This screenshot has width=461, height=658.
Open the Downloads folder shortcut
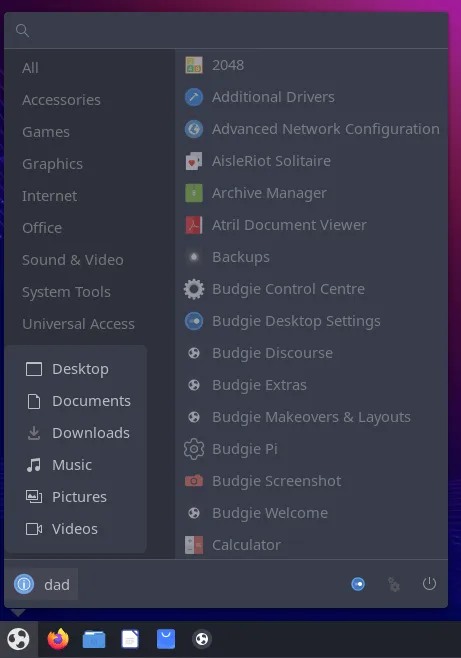[77, 433]
